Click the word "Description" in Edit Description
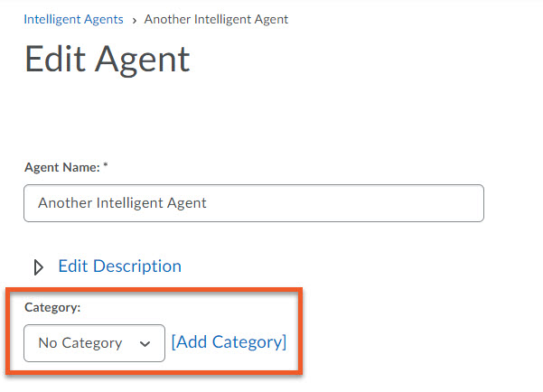The image size is (543, 392). click(137, 266)
